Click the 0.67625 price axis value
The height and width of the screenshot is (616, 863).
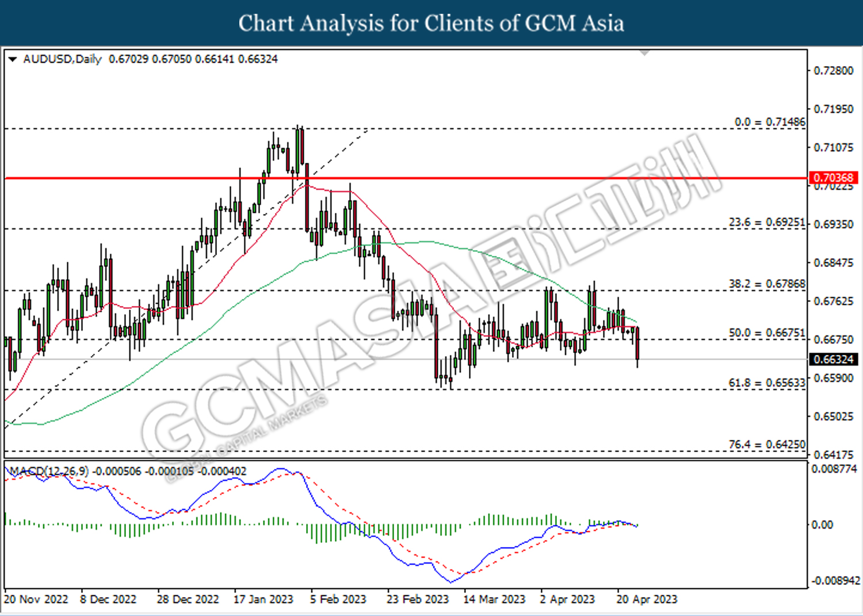(834, 301)
